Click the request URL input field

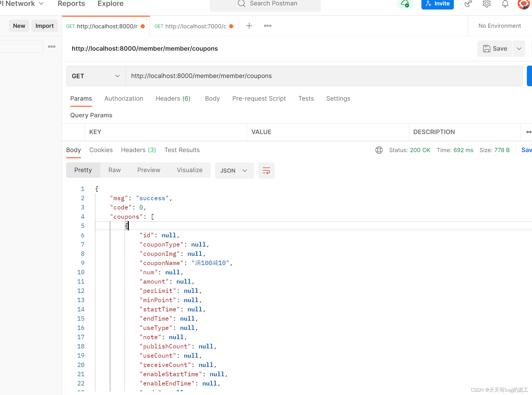324,76
